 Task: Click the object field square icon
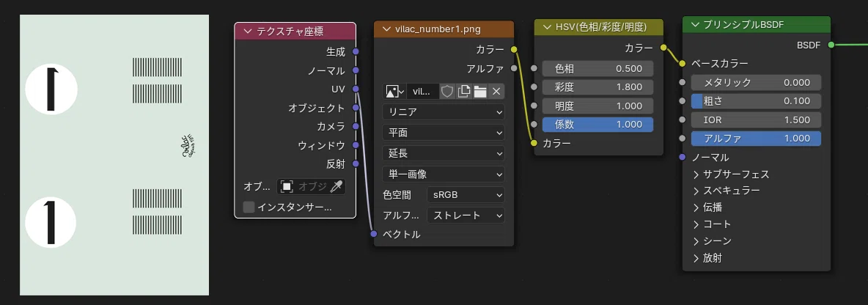point(286,186)
